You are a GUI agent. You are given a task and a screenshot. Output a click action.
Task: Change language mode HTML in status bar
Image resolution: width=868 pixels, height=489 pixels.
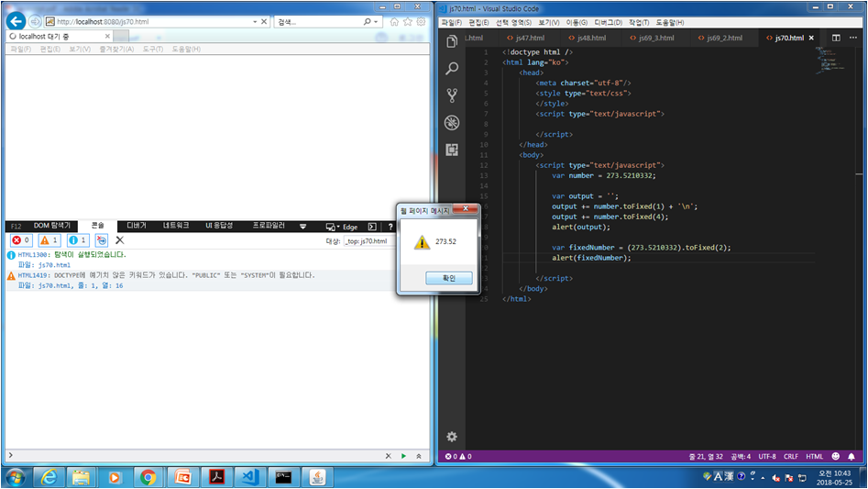814,456
